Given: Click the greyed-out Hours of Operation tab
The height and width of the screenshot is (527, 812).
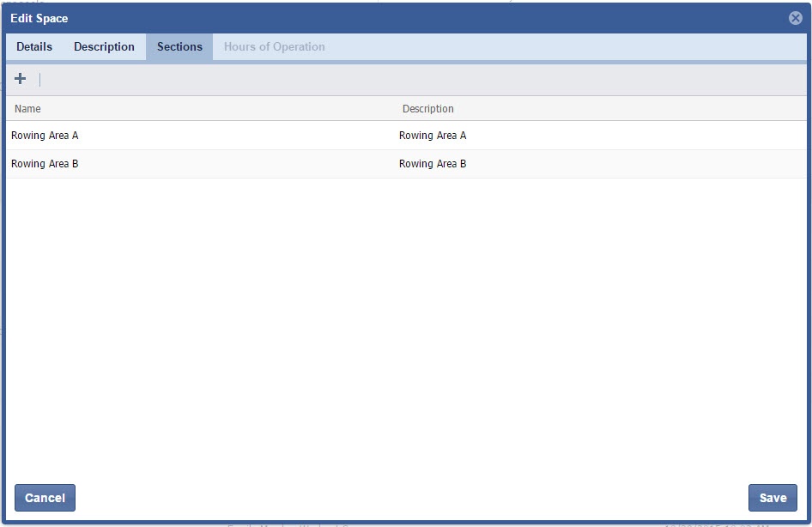Looking at the screenshot, I should (x=274, y=47).
